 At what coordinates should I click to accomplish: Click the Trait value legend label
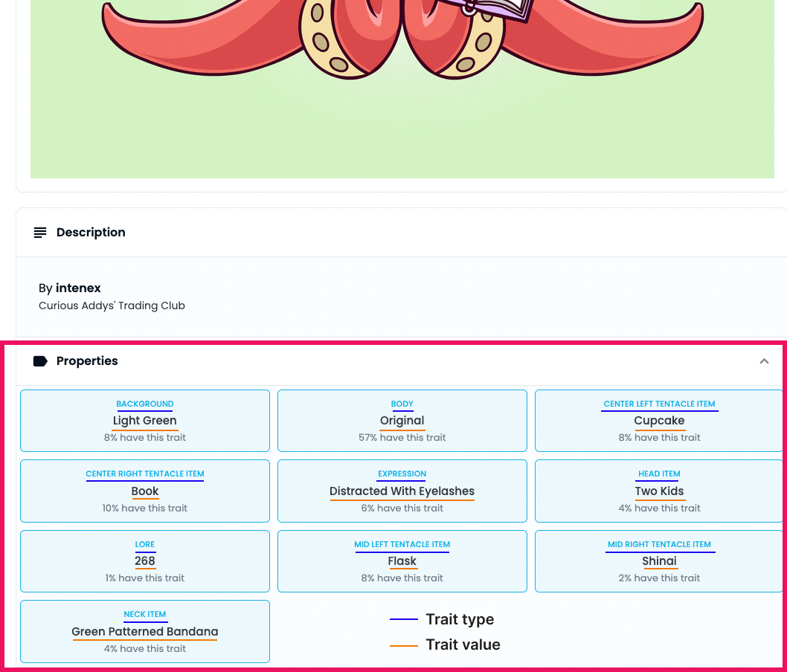coord(463,644)
